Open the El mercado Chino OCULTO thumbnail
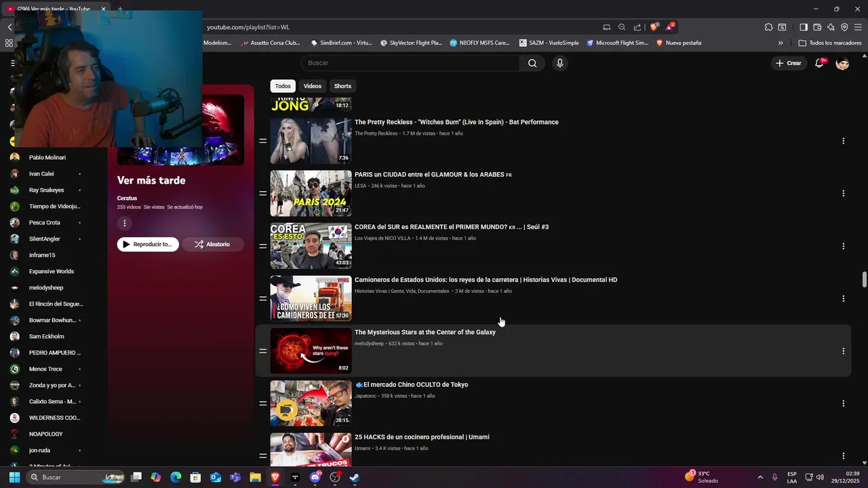The image size is (868, 488). pos(311,403)
